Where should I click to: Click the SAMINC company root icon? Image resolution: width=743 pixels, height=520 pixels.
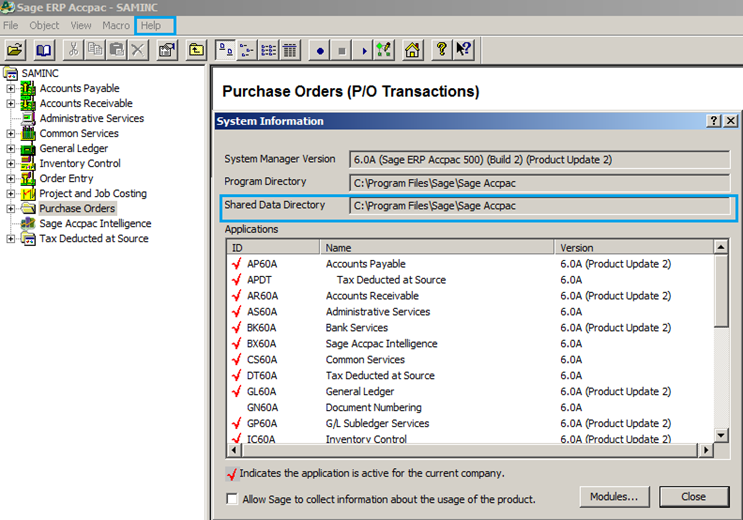pyautogui.click(x=10, y=73)
